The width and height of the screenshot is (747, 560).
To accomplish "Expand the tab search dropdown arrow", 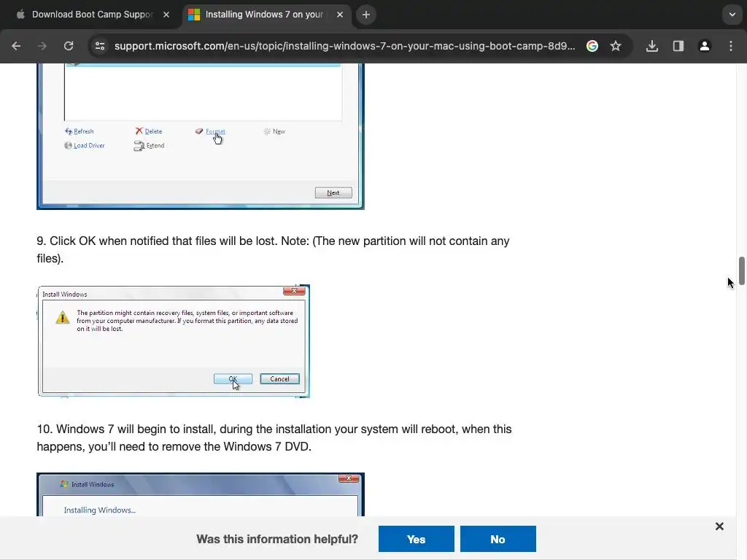I will (732, 15).
